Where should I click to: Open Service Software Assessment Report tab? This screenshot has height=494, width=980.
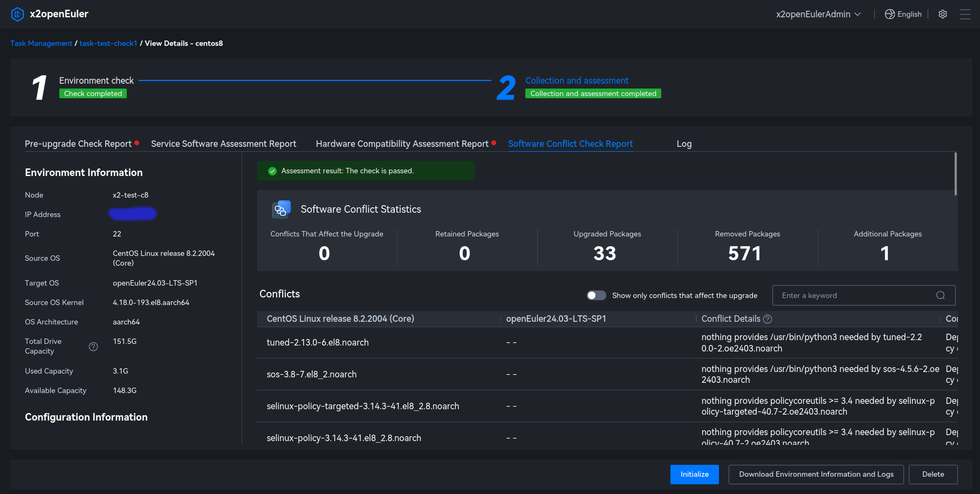(x=223, y=144)
